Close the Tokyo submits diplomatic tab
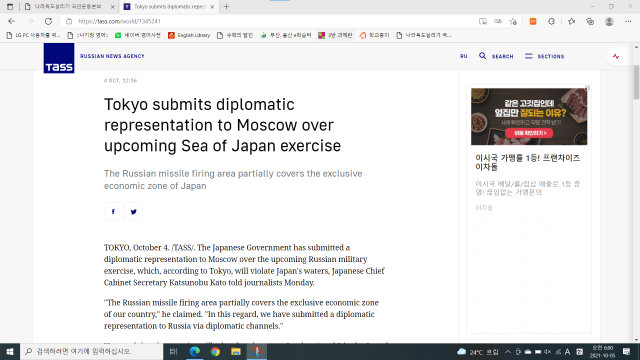640x360 pixels. click(212, 7)
